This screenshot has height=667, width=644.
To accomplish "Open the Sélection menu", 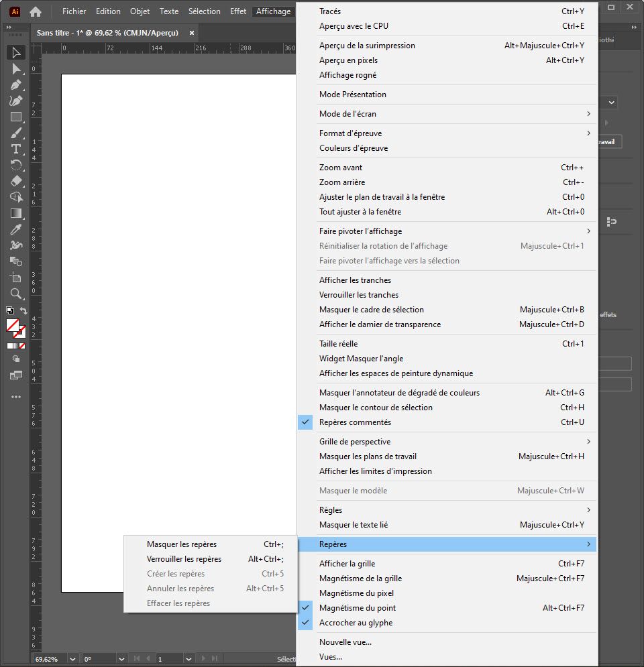I will coord(205,11).
